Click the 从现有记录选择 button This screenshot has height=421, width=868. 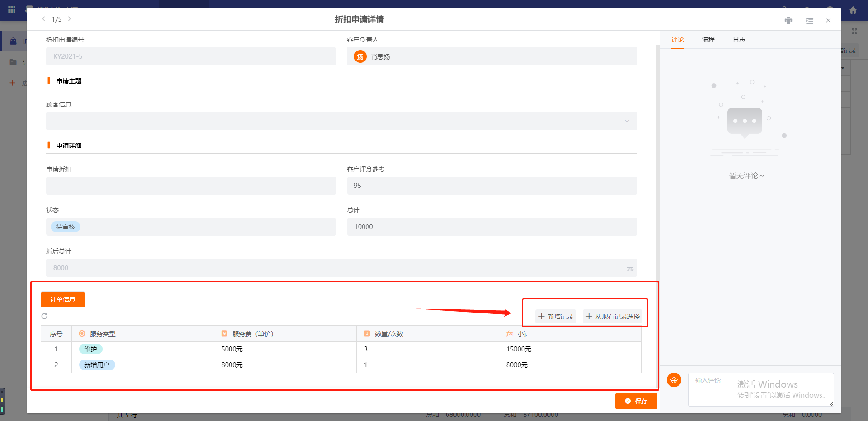(613, 316)
